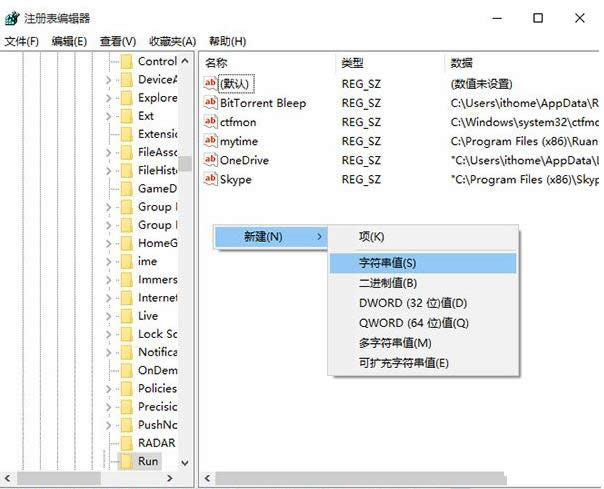Click the (数值未设置) data cell
The height and width of the screenshot is (489, 604).
482,84
